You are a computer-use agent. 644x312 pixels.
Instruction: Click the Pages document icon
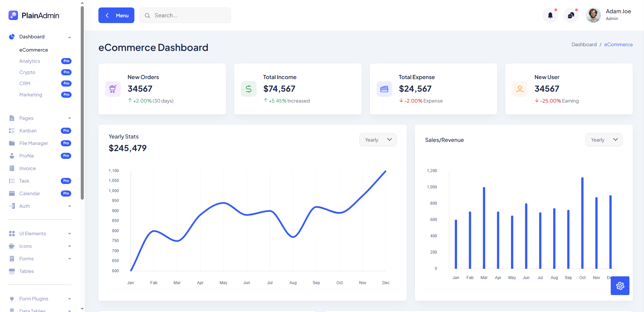click(x=12, y=118)
